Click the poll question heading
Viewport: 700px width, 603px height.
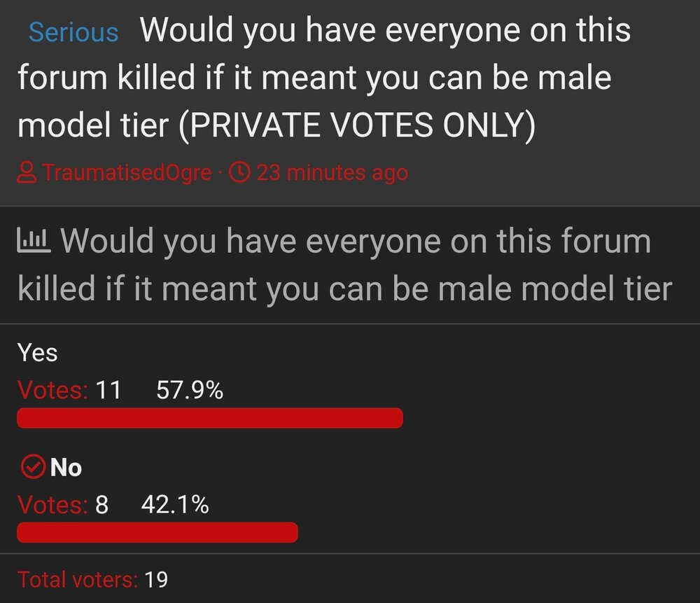pos(344,265)
